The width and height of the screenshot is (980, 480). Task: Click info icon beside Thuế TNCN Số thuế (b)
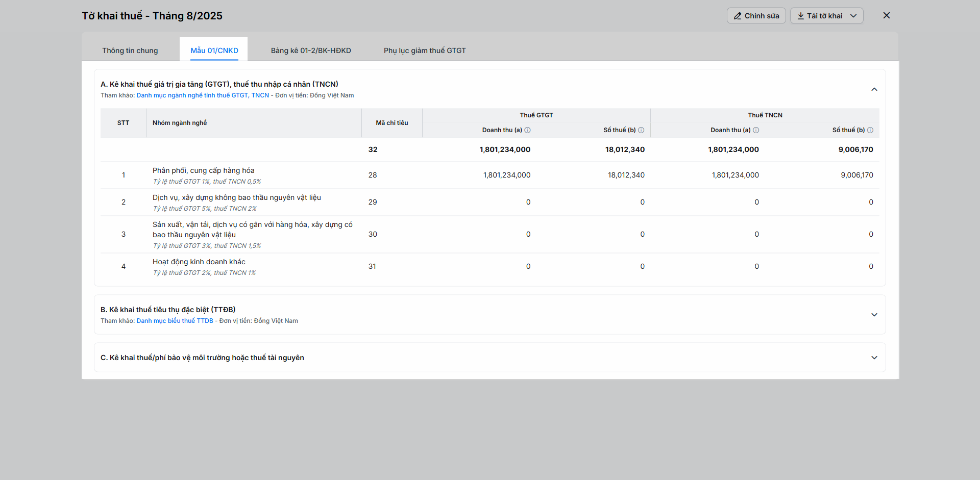pyautogui.click(x=870, y=130)
